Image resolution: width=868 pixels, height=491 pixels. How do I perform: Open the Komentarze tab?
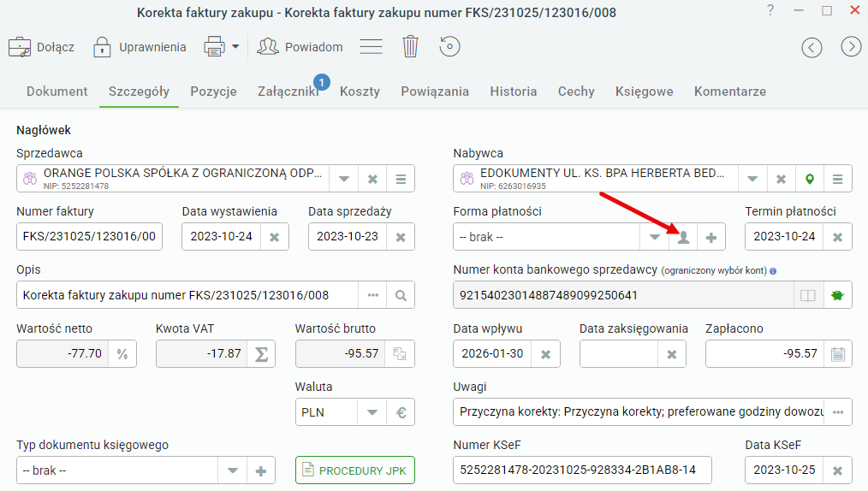coord(730,92)
